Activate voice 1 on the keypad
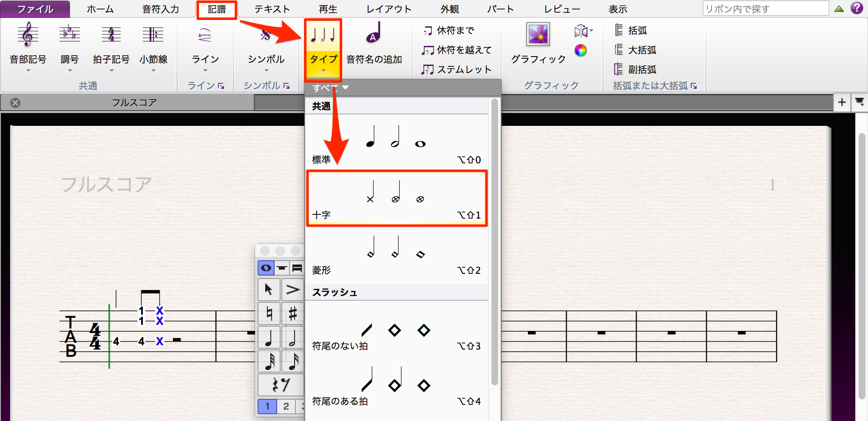 (x=267, y=406)
